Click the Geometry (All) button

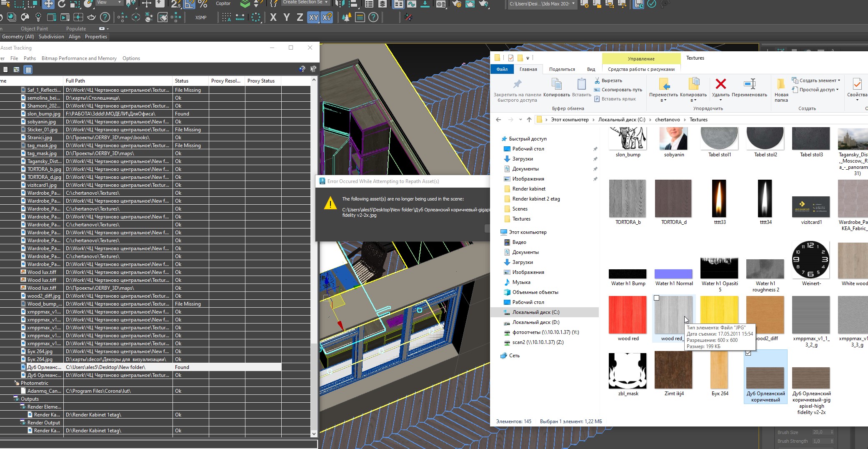point(18,37)
